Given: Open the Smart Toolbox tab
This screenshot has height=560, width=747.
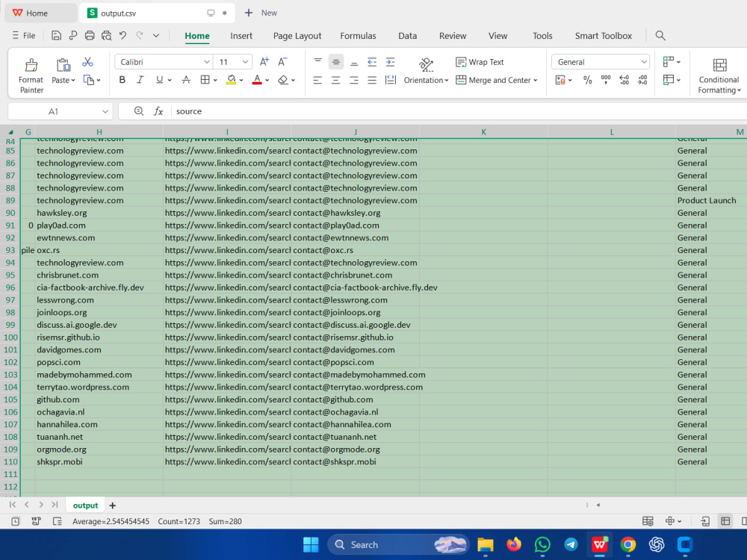Looking at the screenshot, I should [x=603, y=36].
